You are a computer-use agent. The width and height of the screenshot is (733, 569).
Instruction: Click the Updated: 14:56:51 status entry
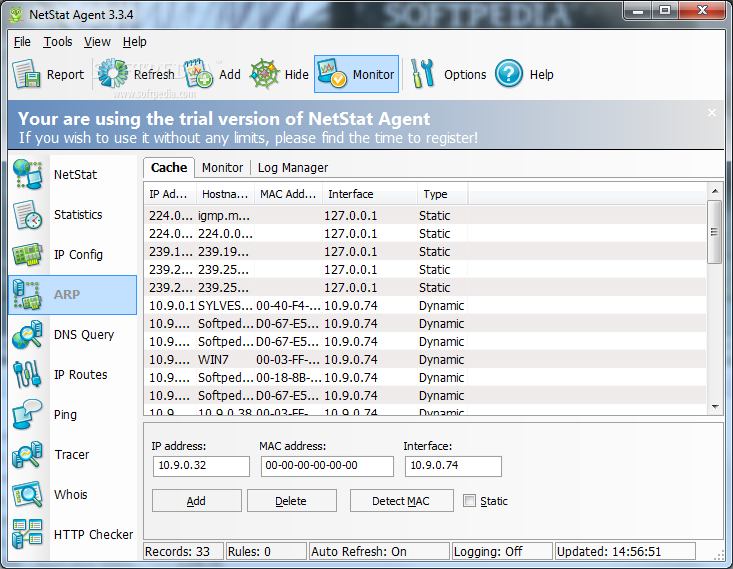tap(625, 551)
